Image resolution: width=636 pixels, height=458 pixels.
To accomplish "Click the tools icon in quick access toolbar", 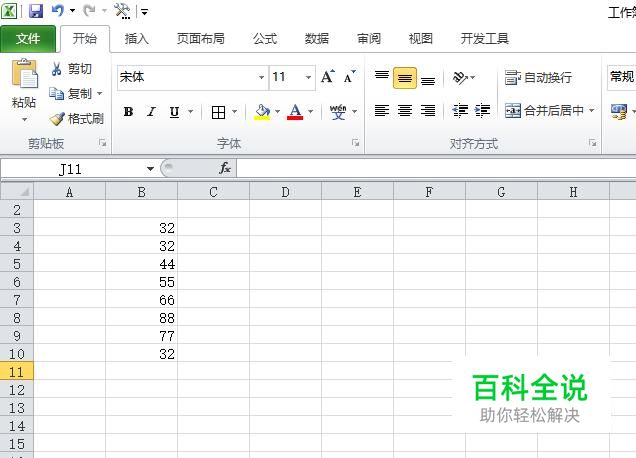I will coord(122,11).
